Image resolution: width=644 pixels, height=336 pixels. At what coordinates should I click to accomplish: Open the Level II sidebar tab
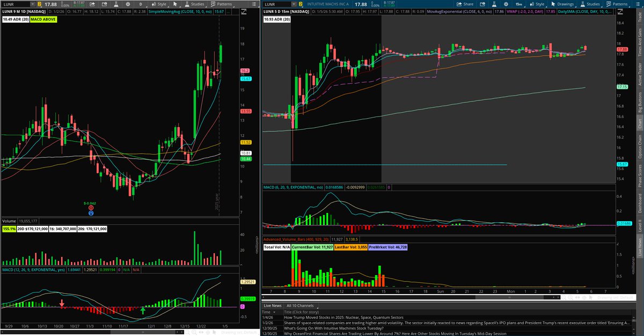tap(639, 224)
